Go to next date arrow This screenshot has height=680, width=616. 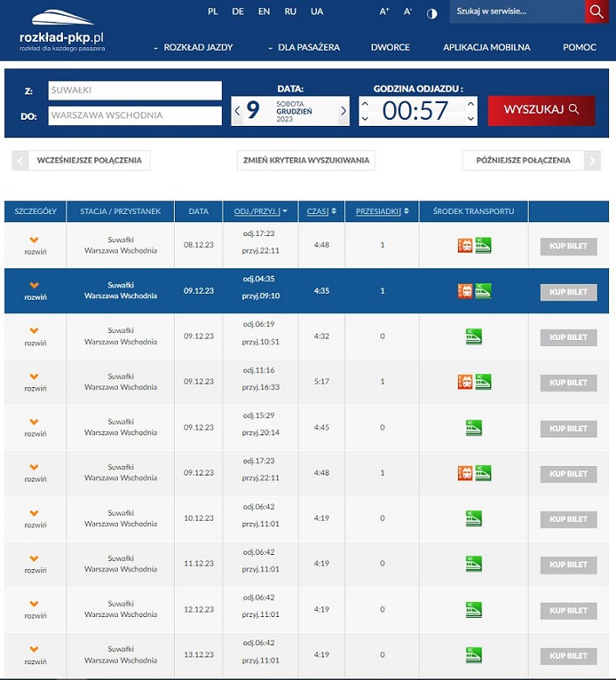tap(343, 111)
